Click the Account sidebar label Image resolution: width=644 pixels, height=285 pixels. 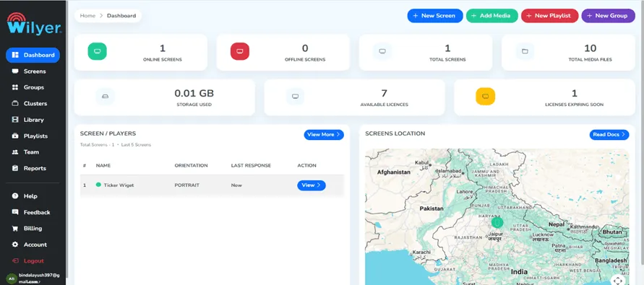[x=35, y=245]
